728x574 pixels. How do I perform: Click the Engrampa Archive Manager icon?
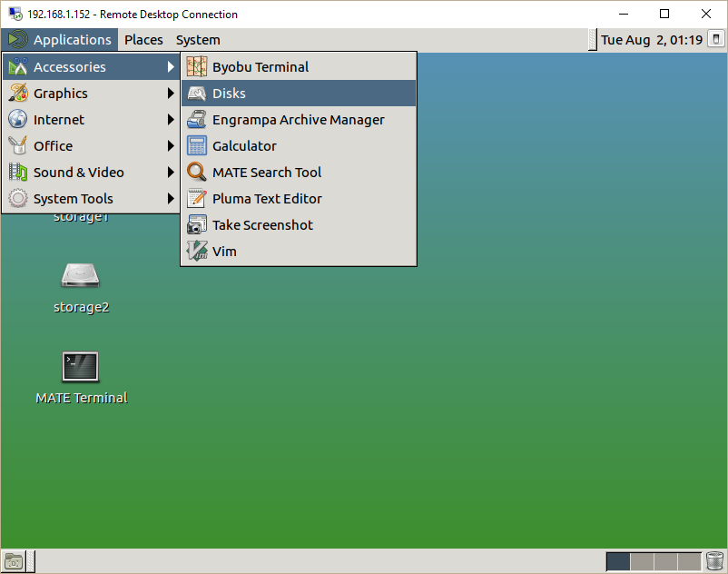pyautogui.click(x=196, y=120)
